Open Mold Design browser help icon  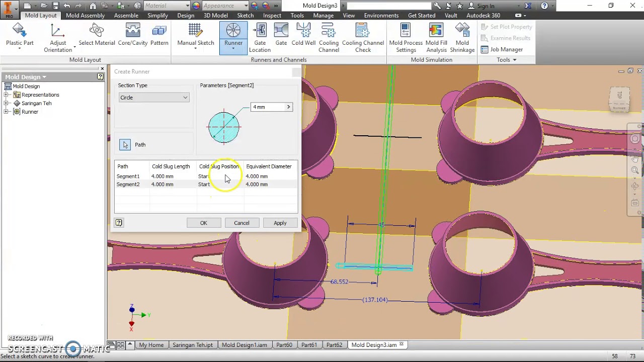pos(100,76)
